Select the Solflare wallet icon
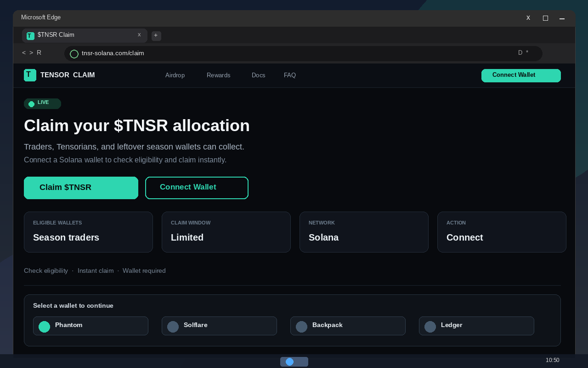The width and height of the screenshot is (588, 368). 173,327
